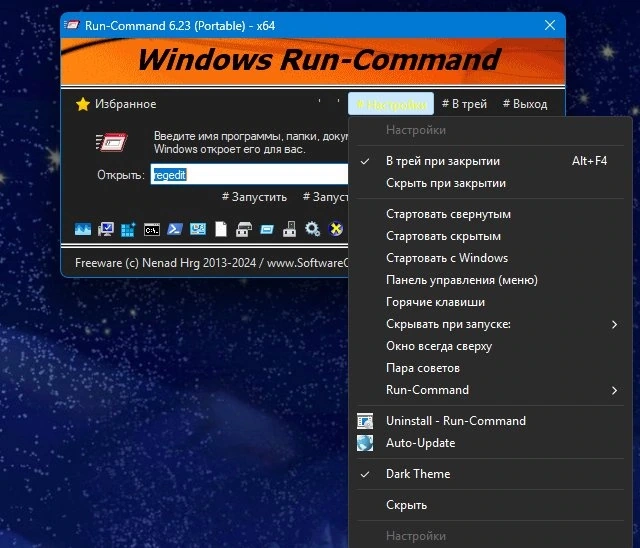Enable 'Стартовать с Windows' option
This screenshot has width=640, height=548.
coord(489,258)
